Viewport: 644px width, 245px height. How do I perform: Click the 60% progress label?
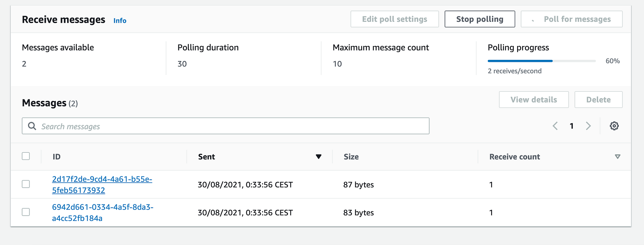(612, 61)
